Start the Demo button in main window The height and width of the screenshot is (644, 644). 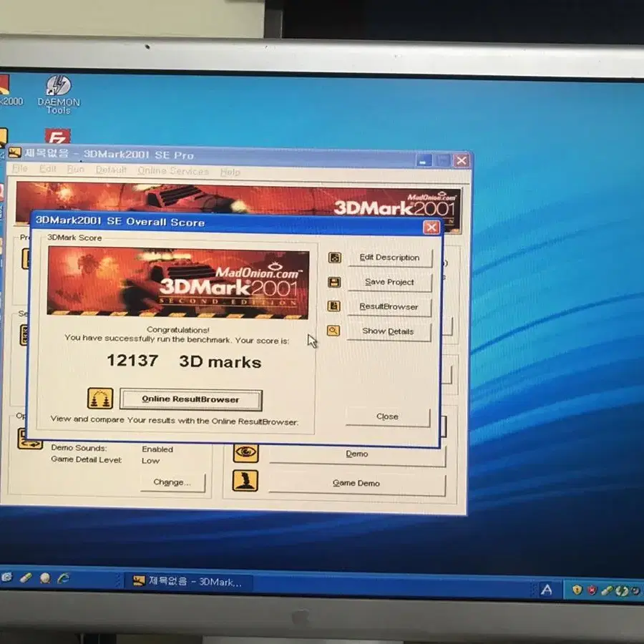(357, 454)
